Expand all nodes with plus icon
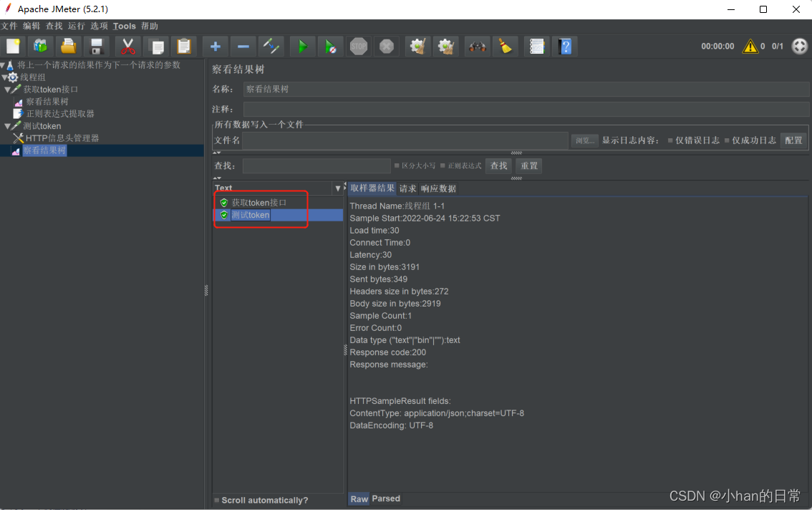Viewport: 812px width, 510px height. coord(215,47)
